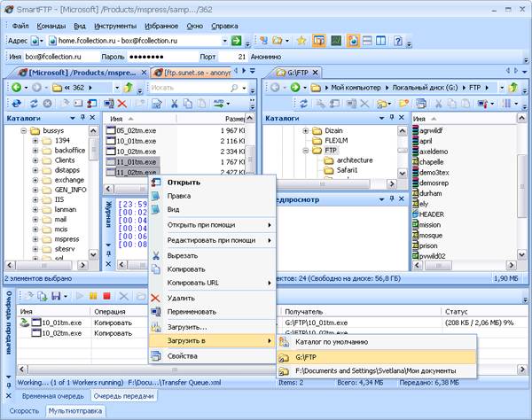
Task: Click the dark green speed graph toolbar icon
Action: coord(336,41)
